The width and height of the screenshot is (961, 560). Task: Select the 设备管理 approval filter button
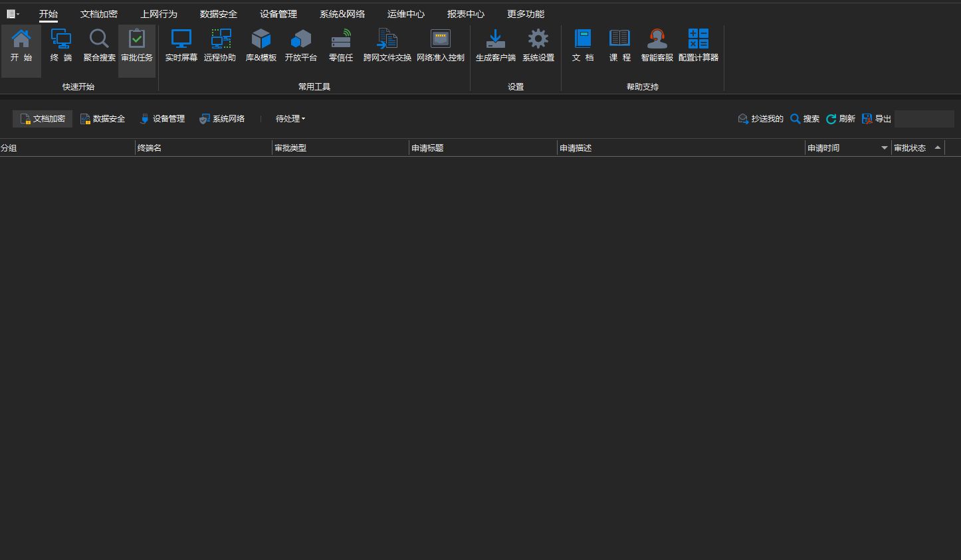162,119
